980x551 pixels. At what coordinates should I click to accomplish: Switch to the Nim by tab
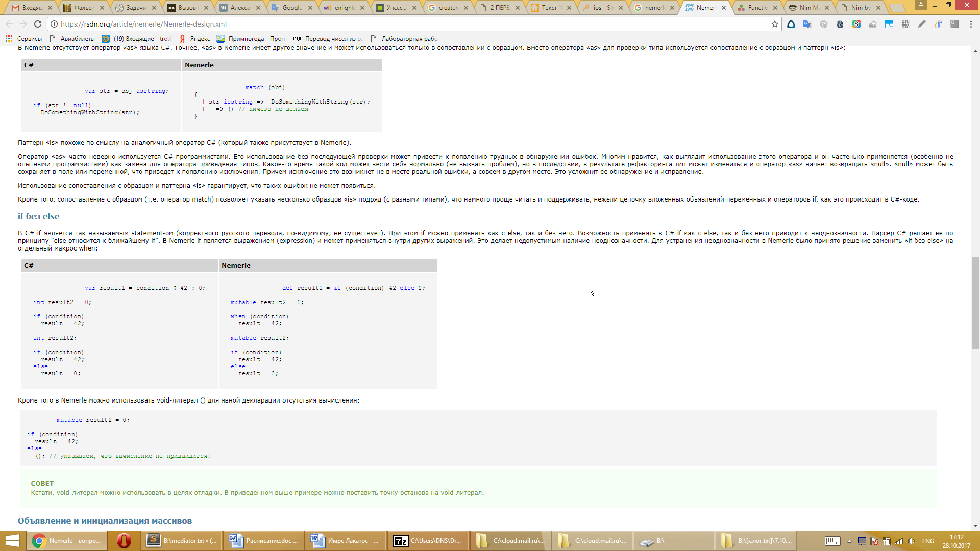pyautogui.click(x=860, y=8)
